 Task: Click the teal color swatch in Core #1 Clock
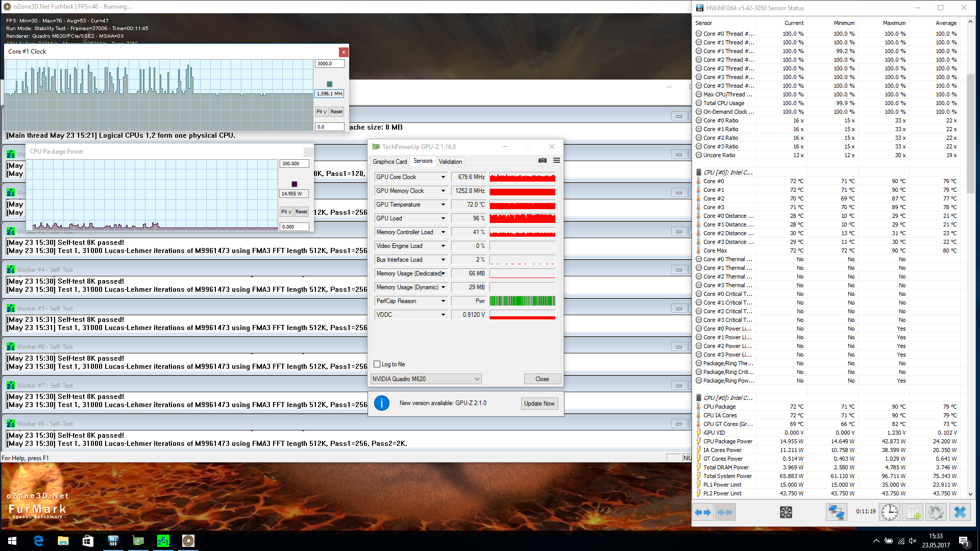(329, 84)
